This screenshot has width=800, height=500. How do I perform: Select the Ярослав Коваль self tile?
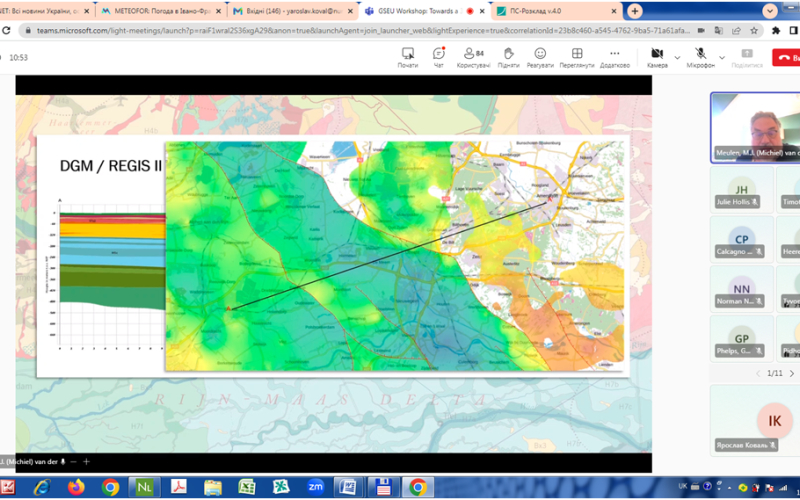[756, 420]
